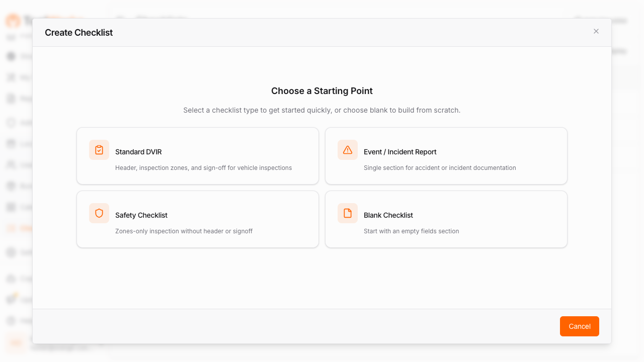Start with the Blank Checklist option
This screenshot has width=644, height=362.
point(446,219)
